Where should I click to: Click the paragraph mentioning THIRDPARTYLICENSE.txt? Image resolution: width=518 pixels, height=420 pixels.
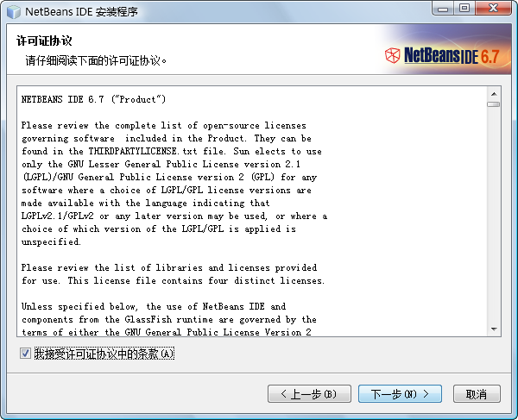pos(174,184)
